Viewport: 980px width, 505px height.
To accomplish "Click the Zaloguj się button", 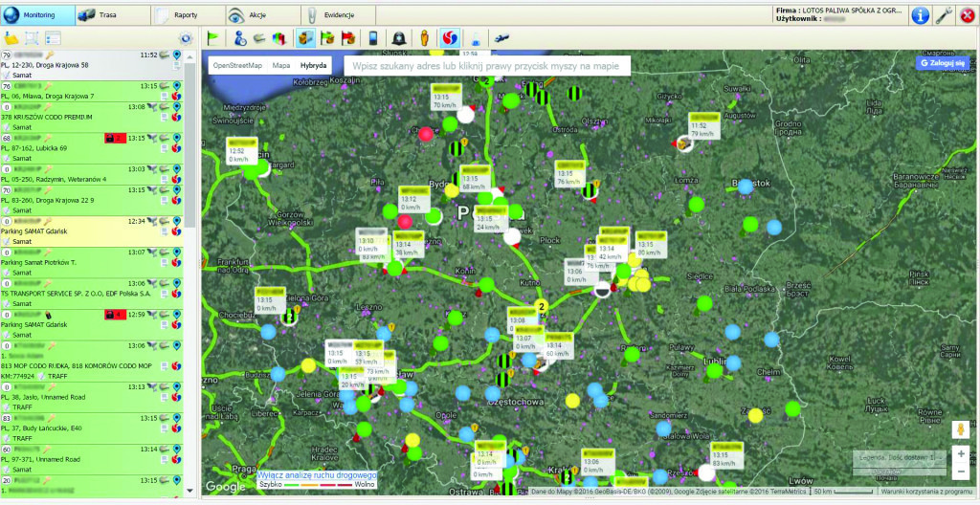I will [x=943, y=62].
